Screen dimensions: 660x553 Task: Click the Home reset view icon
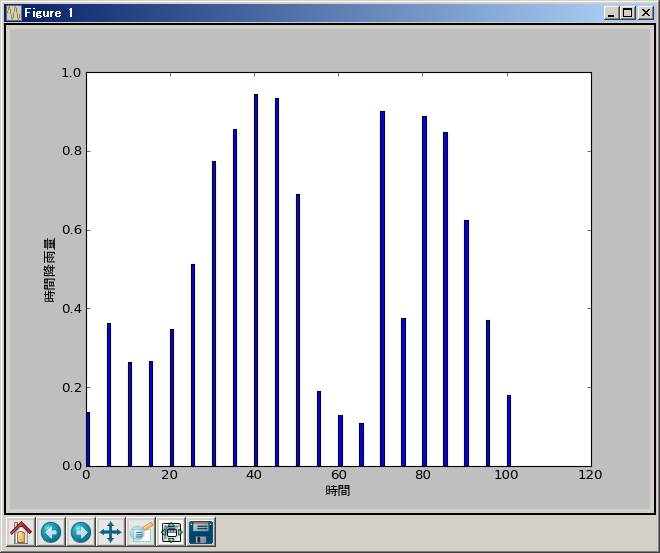coord(21,532)
